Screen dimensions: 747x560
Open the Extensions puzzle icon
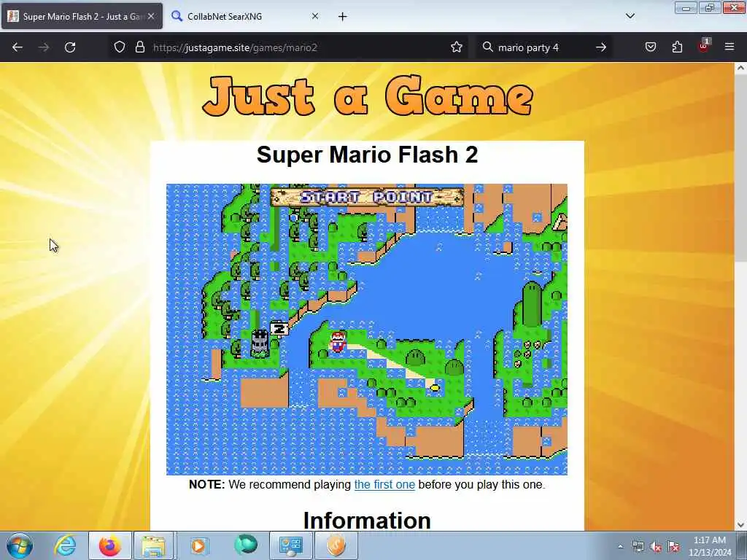point(677,47)
